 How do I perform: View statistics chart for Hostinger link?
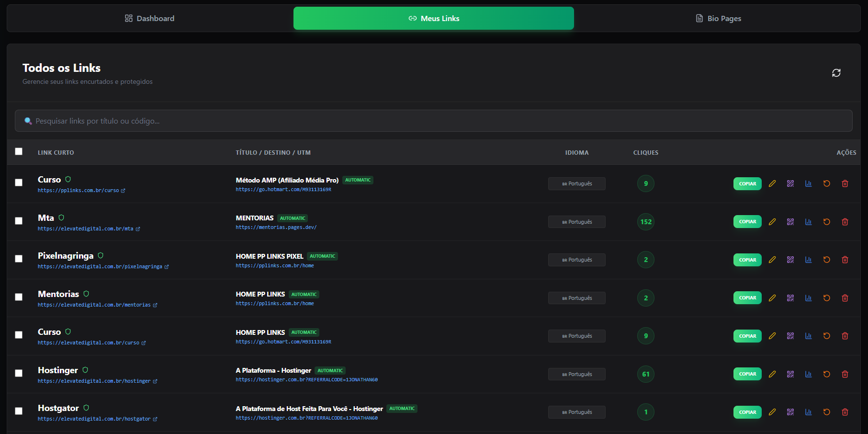(808, 374)
